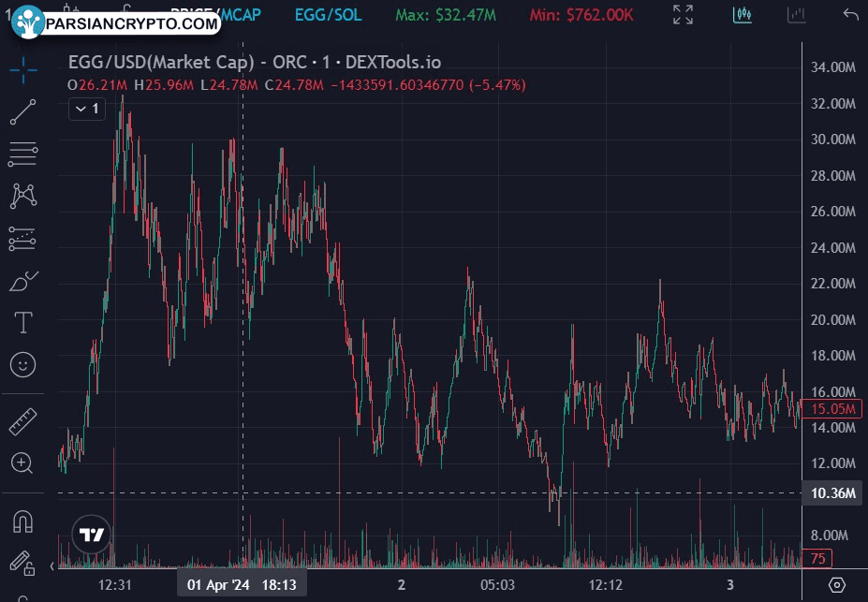This screenshot has width=868, height=602.
Task: Select the ruler measure tool
Action: [x=23, y=421]
